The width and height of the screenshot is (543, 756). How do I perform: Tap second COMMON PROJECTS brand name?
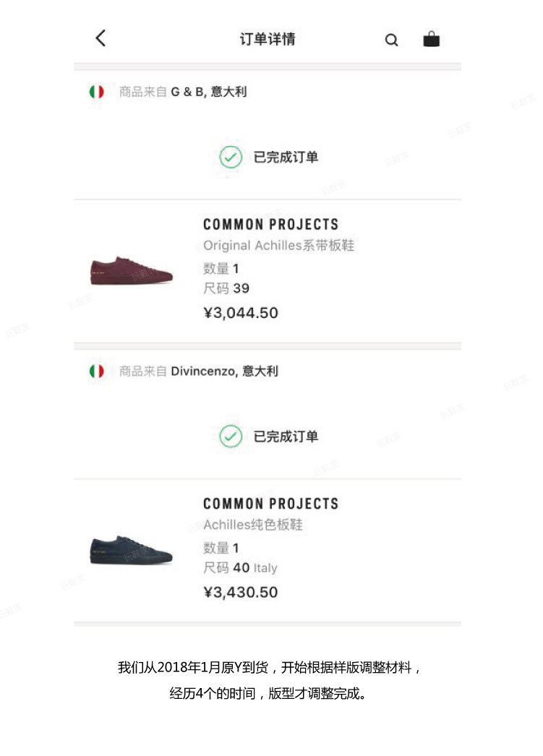click(x=270, y=503)
